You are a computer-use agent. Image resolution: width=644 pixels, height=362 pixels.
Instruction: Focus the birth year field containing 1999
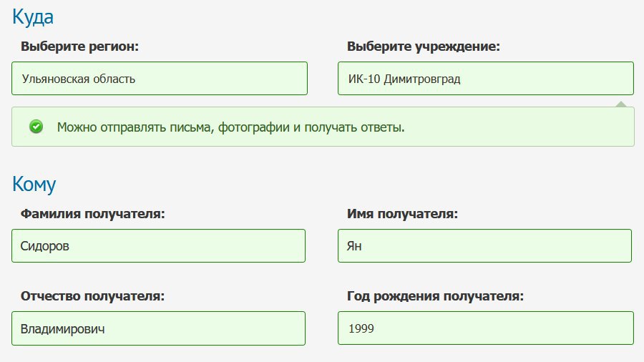coord(486,328)
